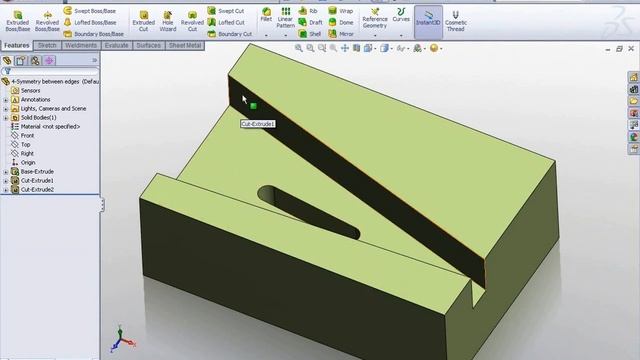
Task: Open ConfigurationManager tab icon
Action: pyautogui.click(x=35, y=61)
